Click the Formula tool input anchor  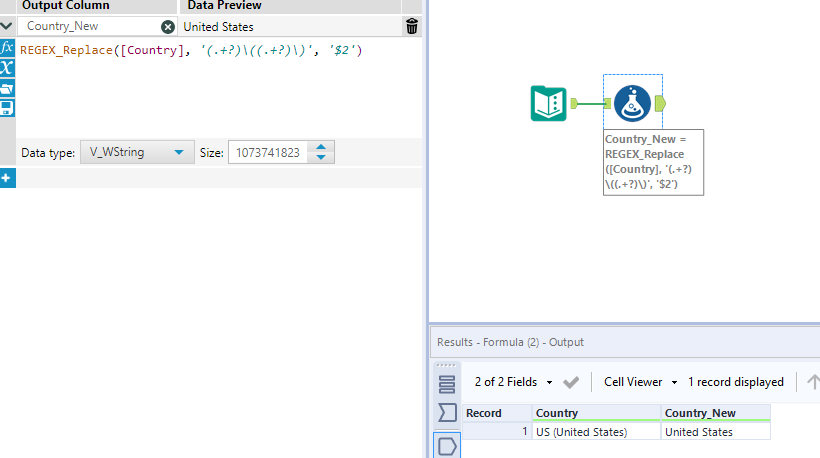pyautogui.click(x=607, y=104)
